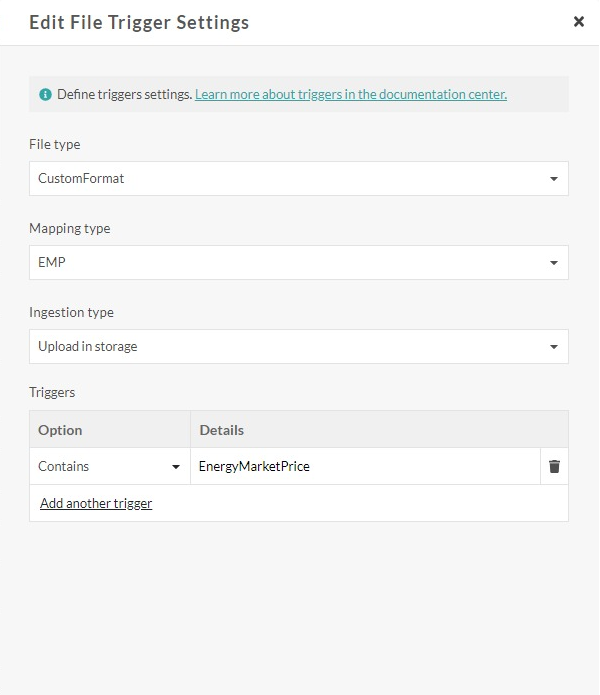
Task: Click the caret arrow in the EMP field
Action: point(554,263)
